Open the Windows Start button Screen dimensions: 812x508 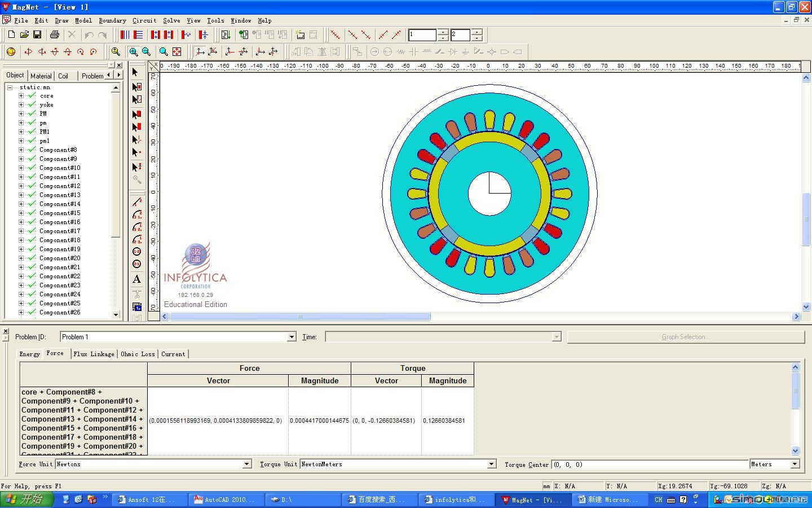27,500
